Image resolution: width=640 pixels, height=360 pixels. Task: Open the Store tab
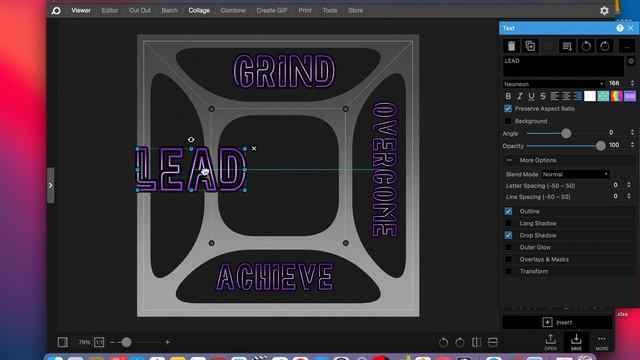click(355, 11)
